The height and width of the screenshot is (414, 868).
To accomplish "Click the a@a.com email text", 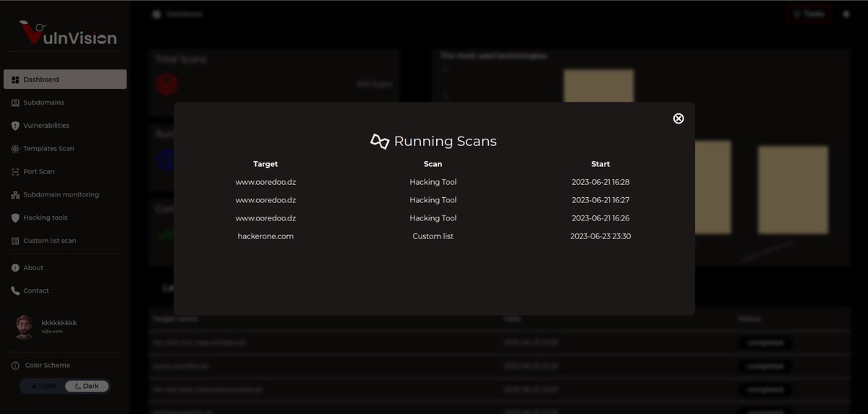I will coord(52,331).
